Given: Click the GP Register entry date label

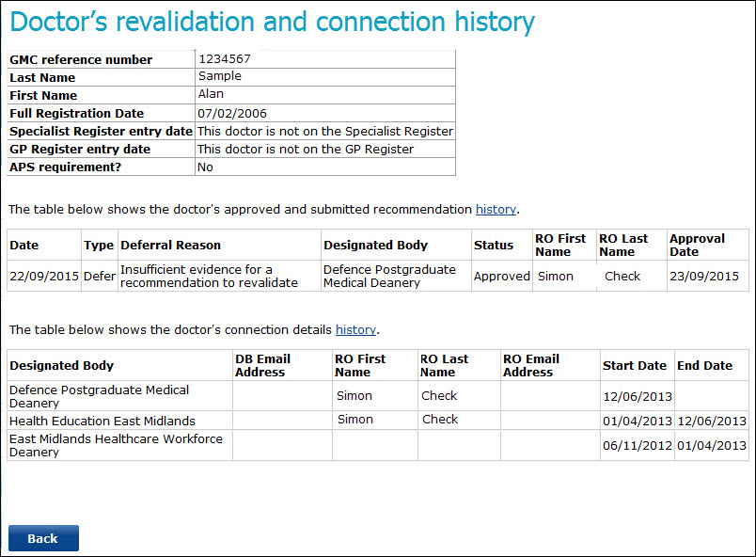Looking at the screenshot, I should pyautogui.click(x=80, y=149).
